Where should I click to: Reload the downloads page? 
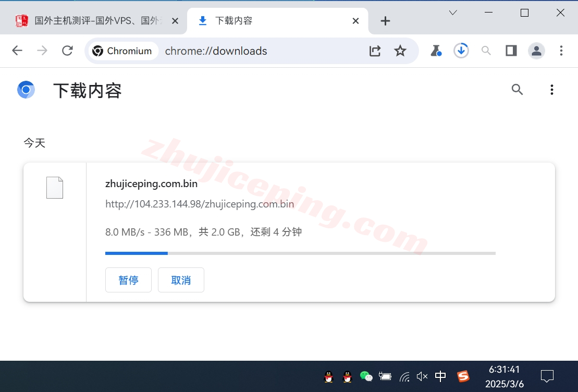tap(67, 51)
